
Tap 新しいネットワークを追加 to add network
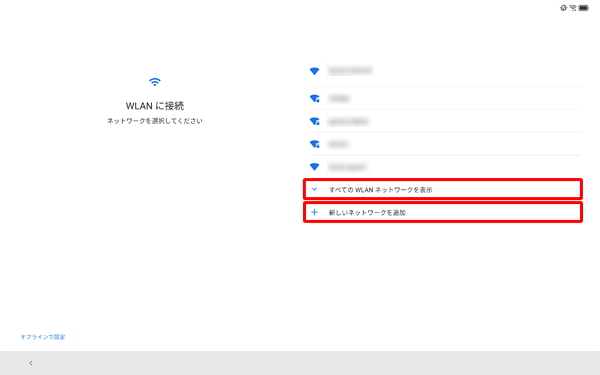point(443,212)
